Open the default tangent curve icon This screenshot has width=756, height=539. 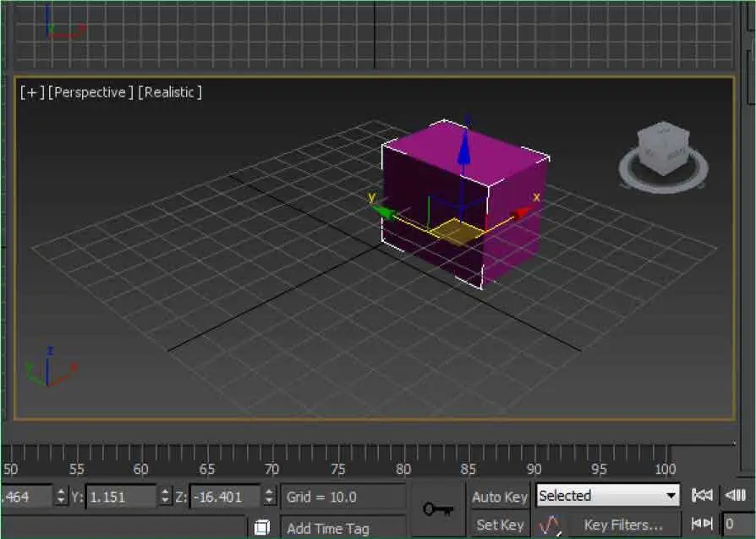(551, 525)
